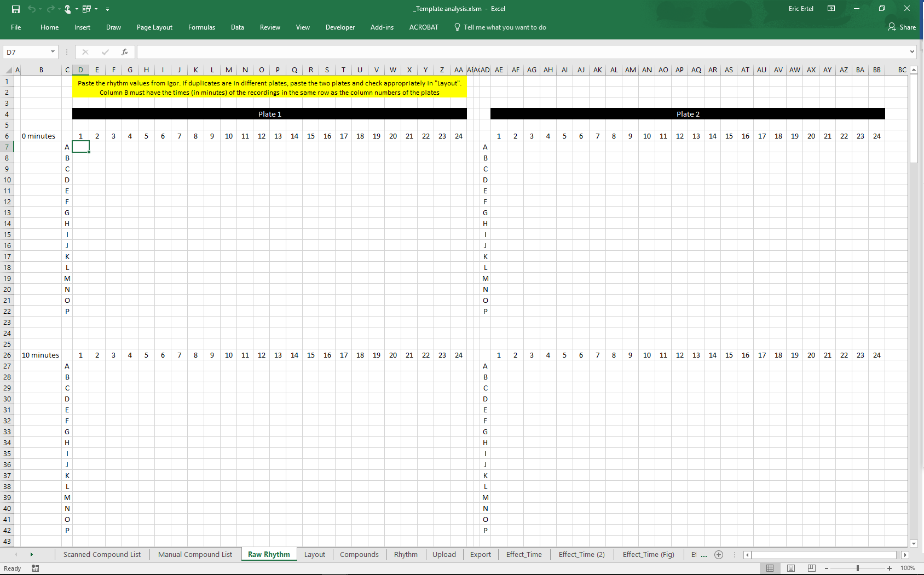Switch to the Manual Compound List sheet
924x575 pixels.
195,554
